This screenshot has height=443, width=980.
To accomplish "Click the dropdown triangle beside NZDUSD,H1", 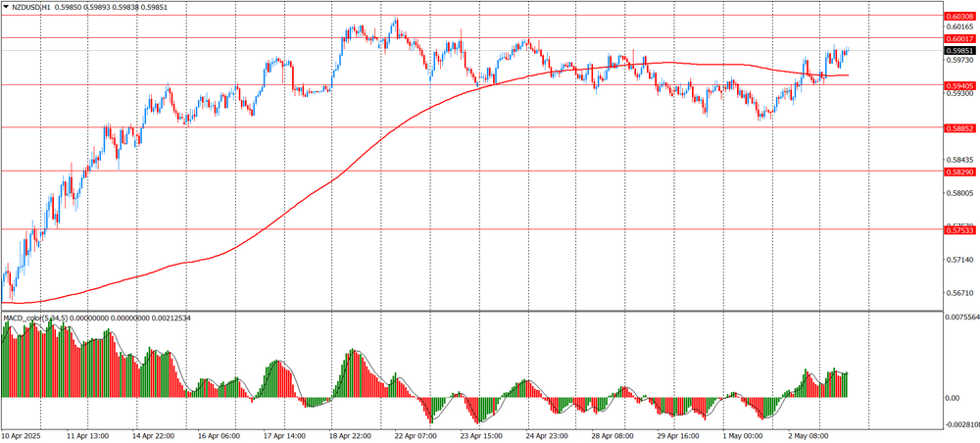I will point(6,6).
